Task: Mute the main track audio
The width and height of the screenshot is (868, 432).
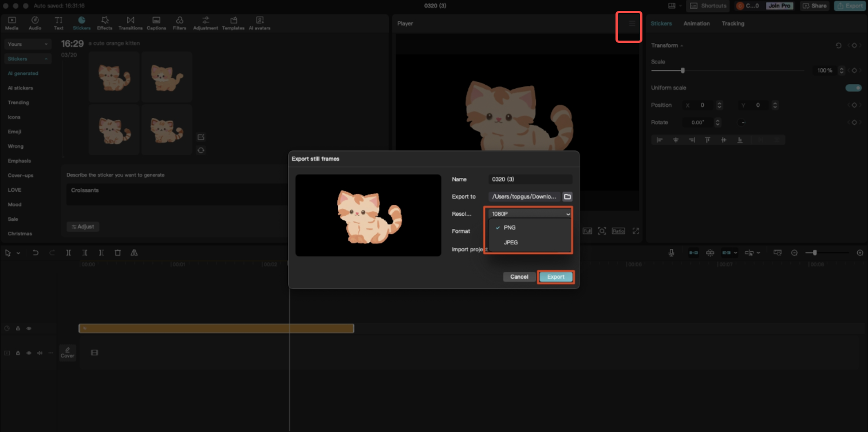Action: 40,353
